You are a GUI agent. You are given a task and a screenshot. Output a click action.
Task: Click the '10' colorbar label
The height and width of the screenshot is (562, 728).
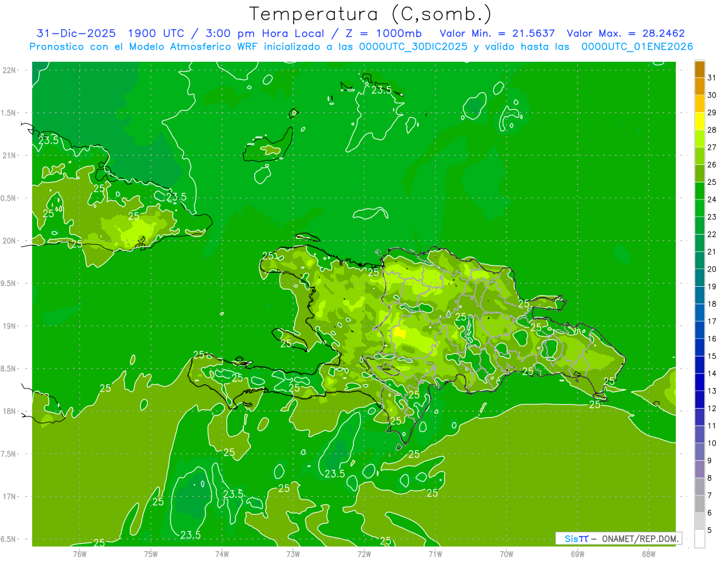pos(712,443)
